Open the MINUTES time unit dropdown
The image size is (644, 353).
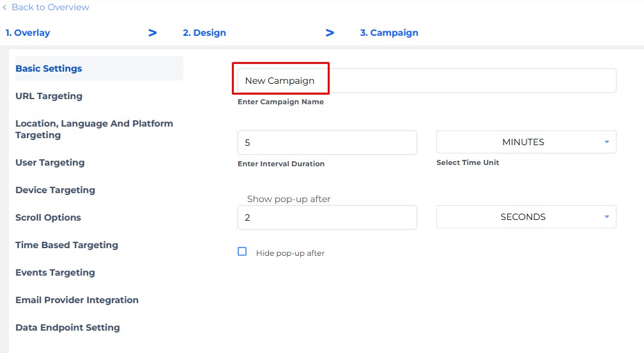pos(526,142)
